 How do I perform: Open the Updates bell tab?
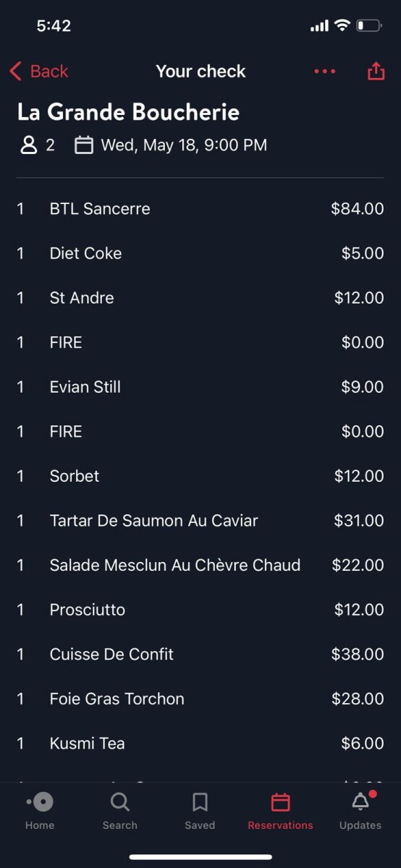point(360,801)
